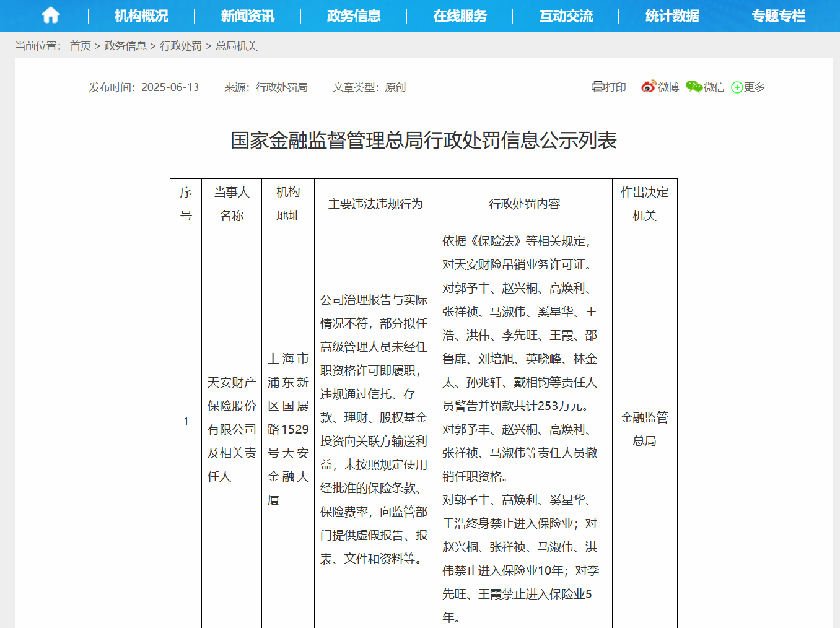
Task: Select the 政务信息 navigation tab
Action: (354, 16)
